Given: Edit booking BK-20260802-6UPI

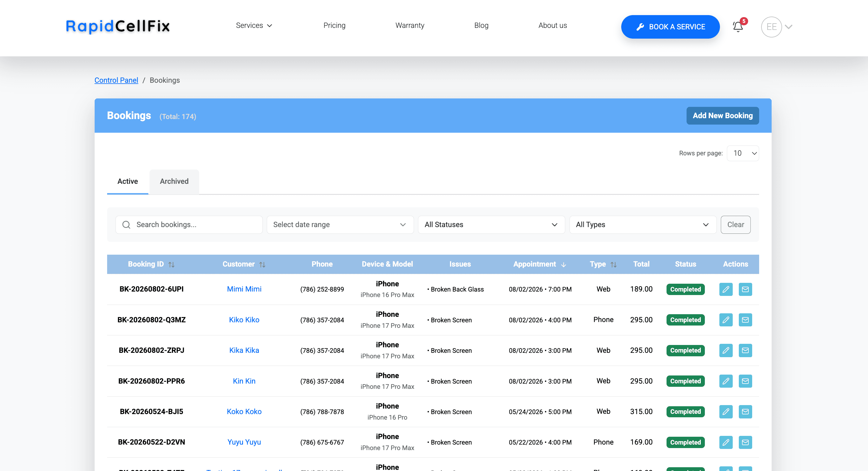Looking at the screenshot, I should (726, 289).
